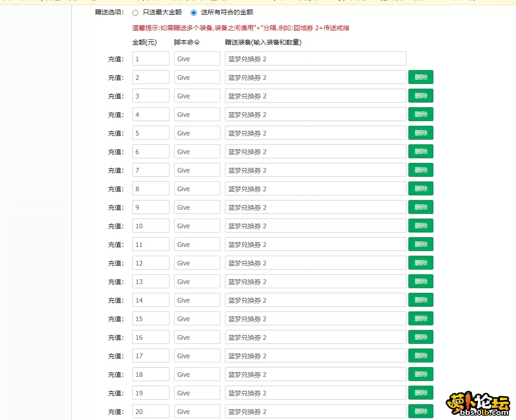Image resolution: width=516 pixels, height=420 pixels.
Task: Delete the recharge row with amount 10
Action: [420, 226]
